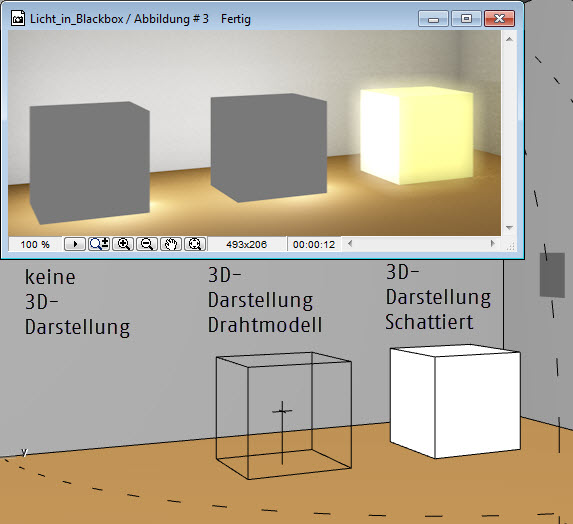Screen dimensions: 573x524
Task: Open the zoom options arrow popup
Action: (x=75, y=244)
